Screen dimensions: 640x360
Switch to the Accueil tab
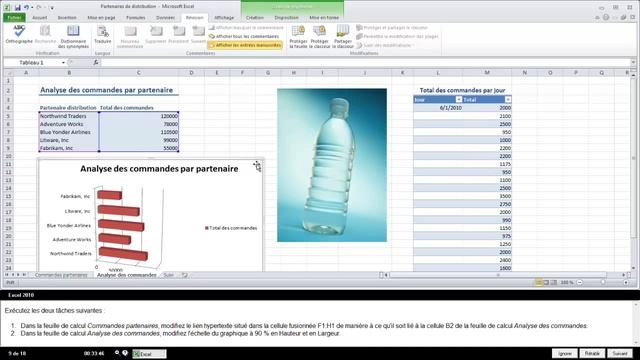pos(40,18)
